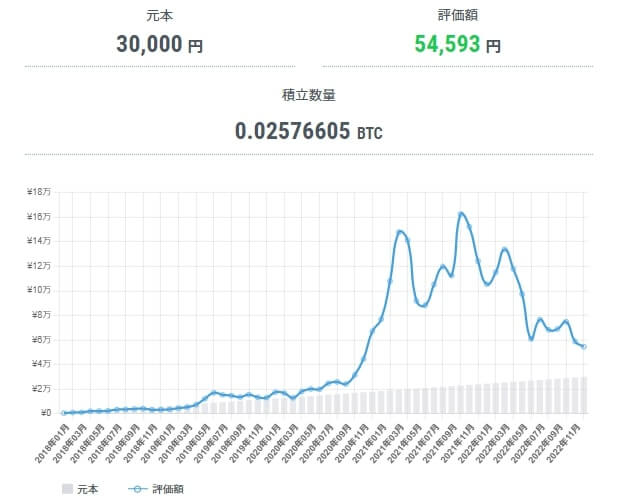The image size is (617, 499).
Task: Click the 2018年01月 x-axis label
Action: pos(52,444)
